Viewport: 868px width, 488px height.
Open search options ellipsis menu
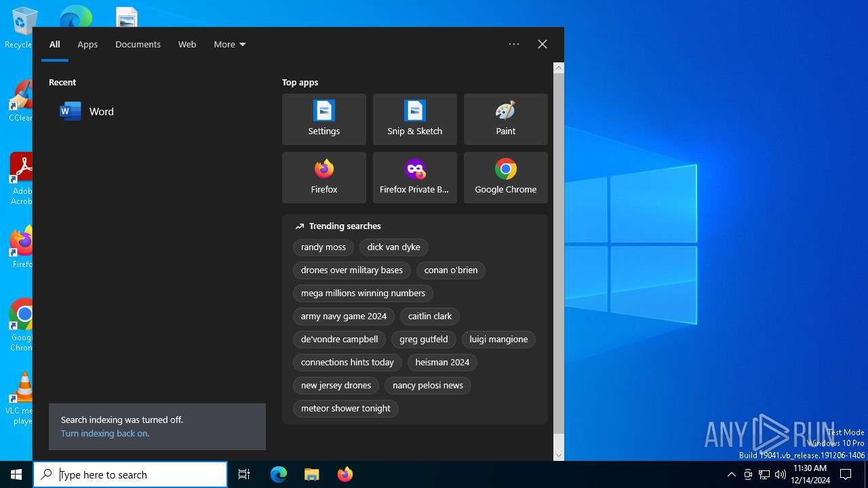pyautogui.click(x=514, y=44)
